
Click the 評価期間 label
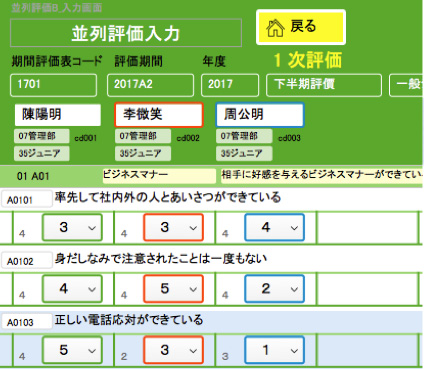(139, 61)
